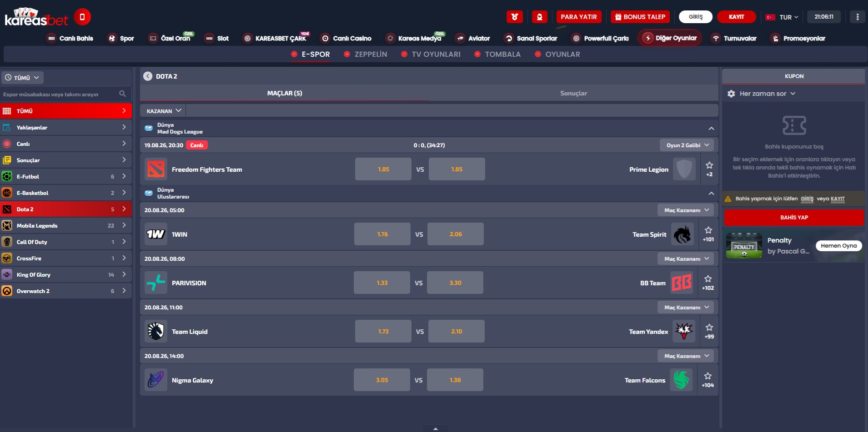
Task: Open Aviator in main navigation
Action: click(x=473, y=38)
